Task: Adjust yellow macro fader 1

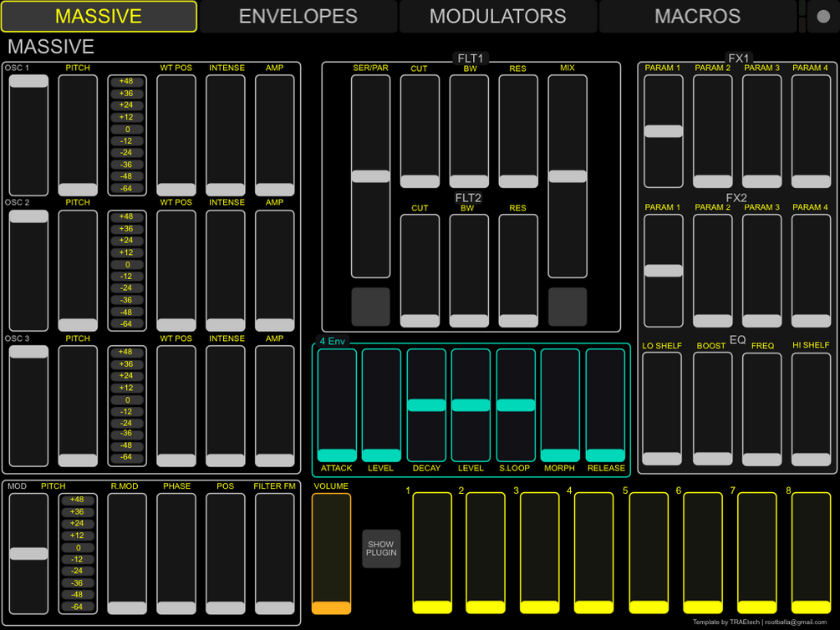Action: pos(432,553)
